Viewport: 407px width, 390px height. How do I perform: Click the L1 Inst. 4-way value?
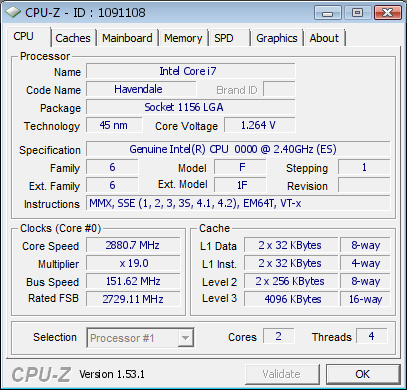pyautogui.click(x=365, y=263)
